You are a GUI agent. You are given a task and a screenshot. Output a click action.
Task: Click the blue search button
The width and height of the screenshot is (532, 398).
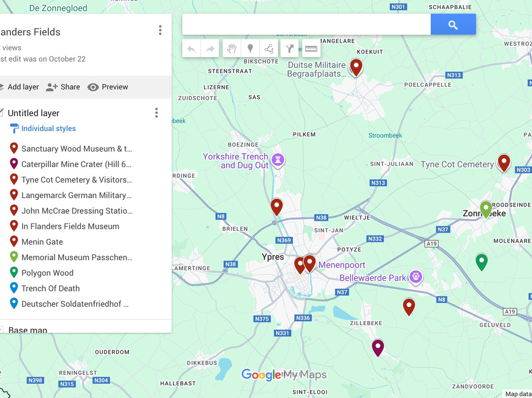coord(453,25)
